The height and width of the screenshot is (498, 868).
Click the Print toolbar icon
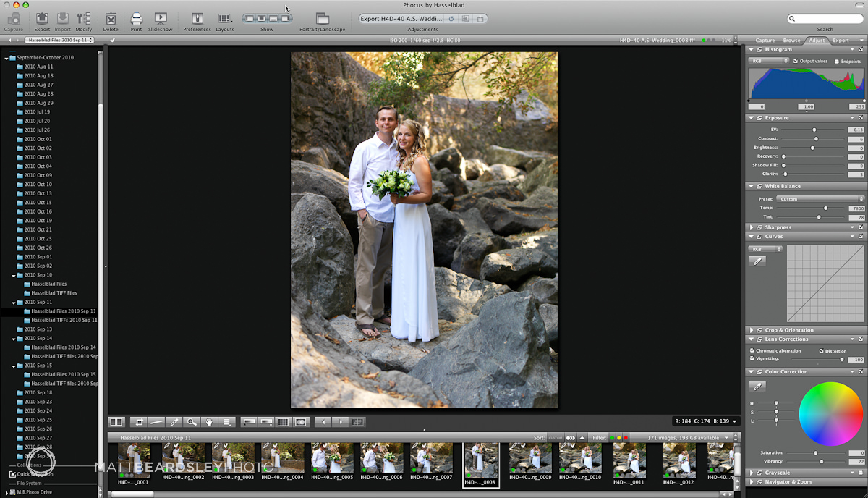(x=136, y=19)
